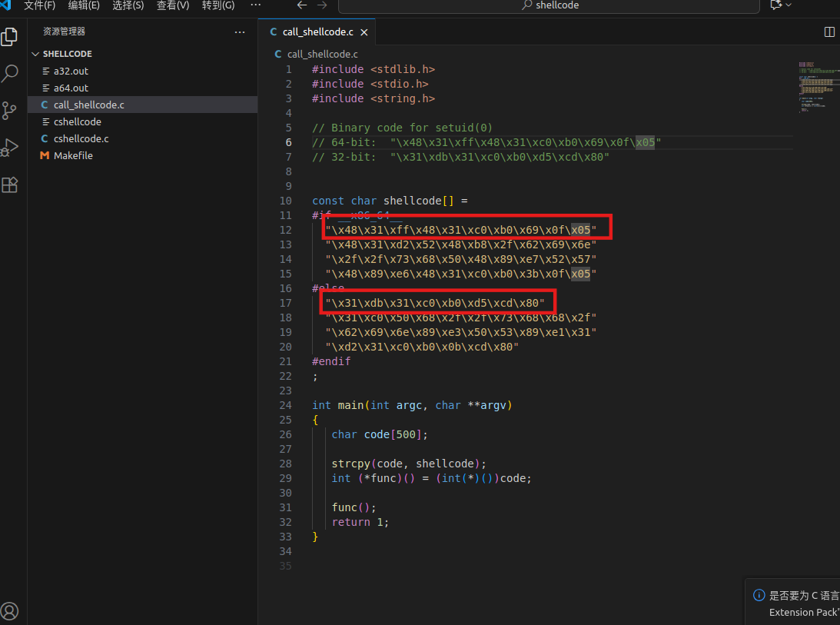Click the #include <string.h> line
840x625 pixels.
374,98
